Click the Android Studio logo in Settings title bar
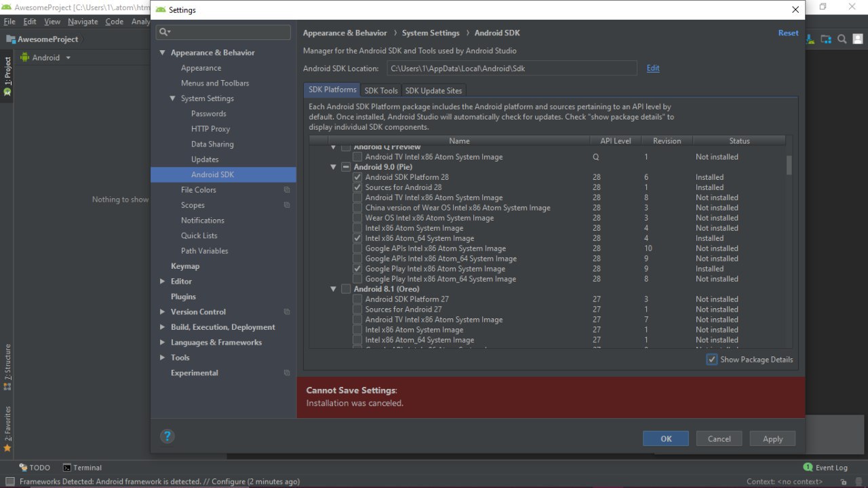 (161, 10)
